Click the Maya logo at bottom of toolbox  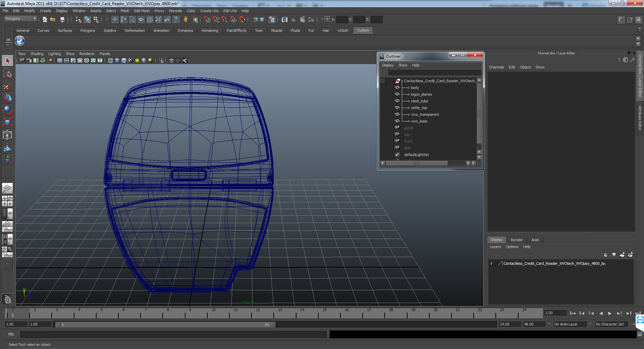(x=7, y=299)
